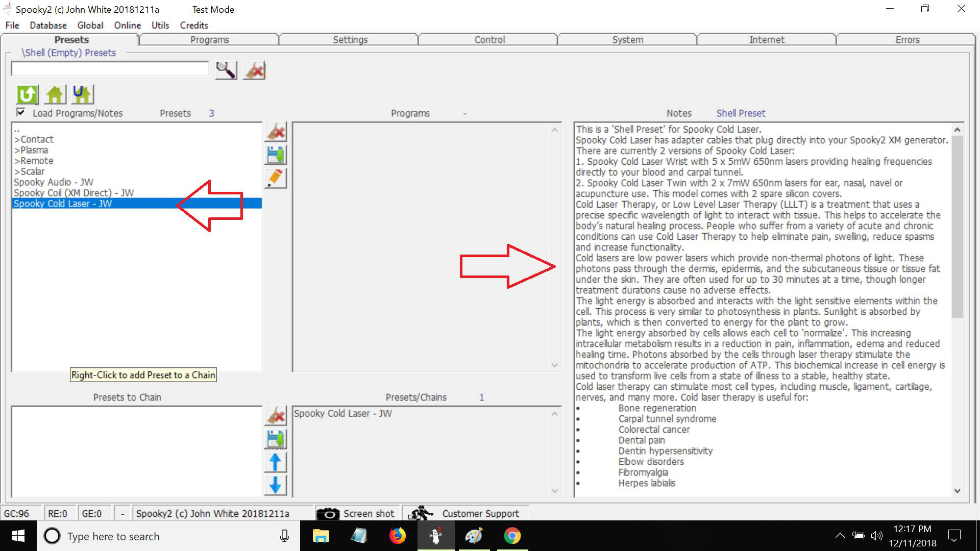This screenshot has height=551, width=980.
Task: Click the pencil edit preset icon
Action: [x=276, y=179]
